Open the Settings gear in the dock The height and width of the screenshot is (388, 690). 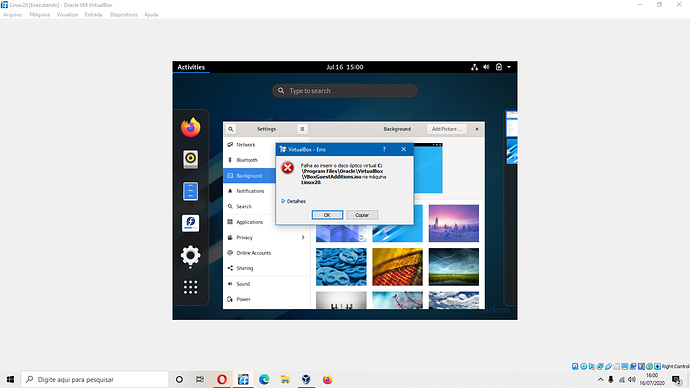191,256
